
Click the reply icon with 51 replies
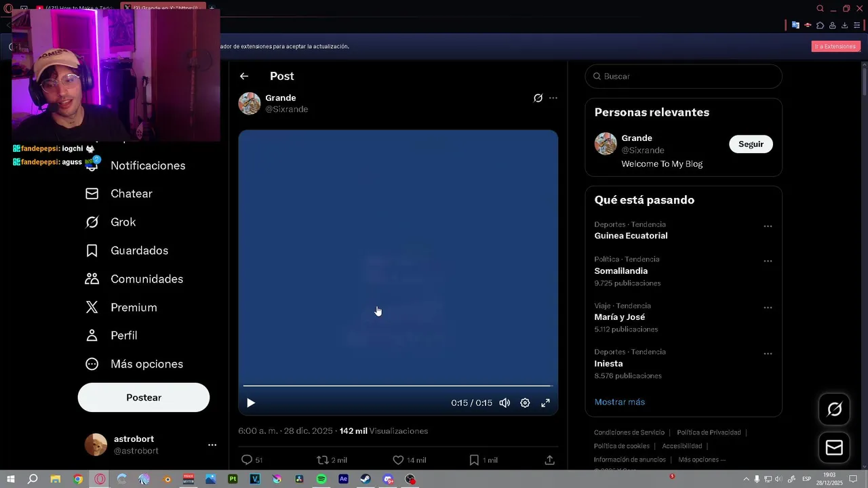(247, 460)
